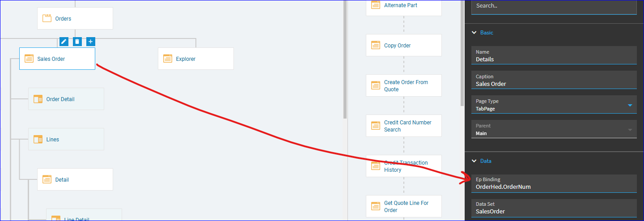Screen dimensions: 644x221
Task: Collapse the Basic section chevron
Action: (475, 33)
